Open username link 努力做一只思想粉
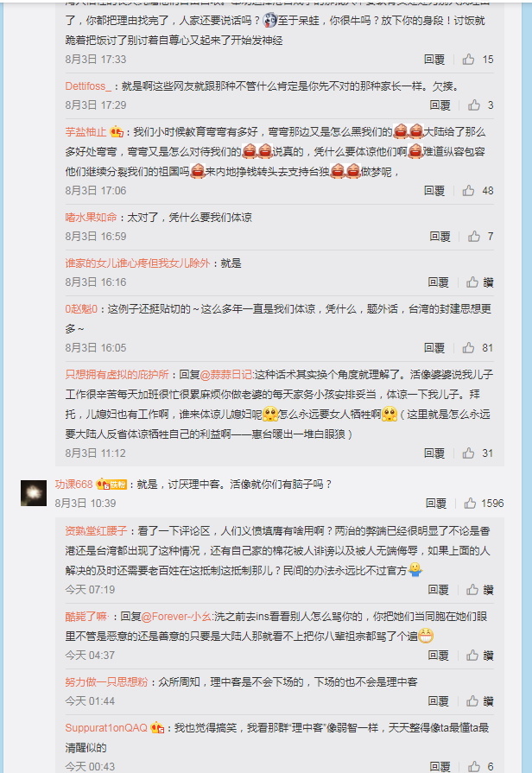 (106, 682)
